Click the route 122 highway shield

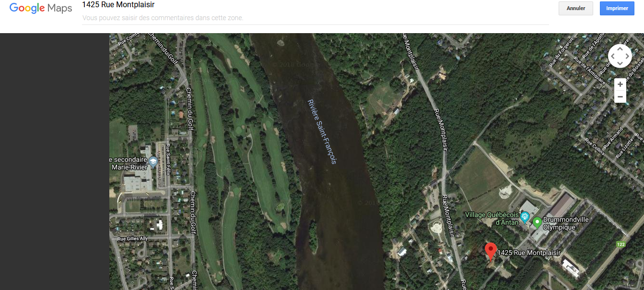621,244
